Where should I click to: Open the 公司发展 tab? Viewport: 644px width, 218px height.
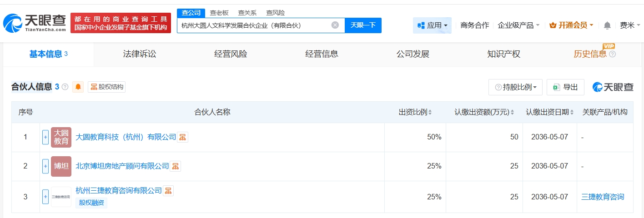(x=413, y=54)
